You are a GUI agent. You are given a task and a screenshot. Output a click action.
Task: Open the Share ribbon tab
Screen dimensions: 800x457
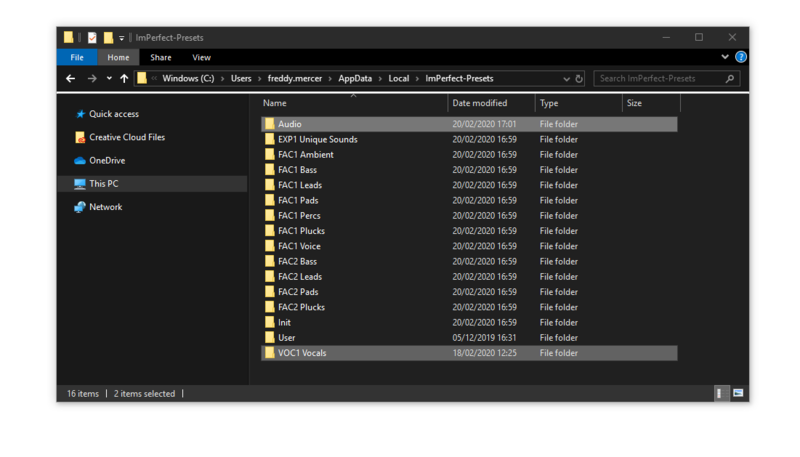tap(160, 58)
